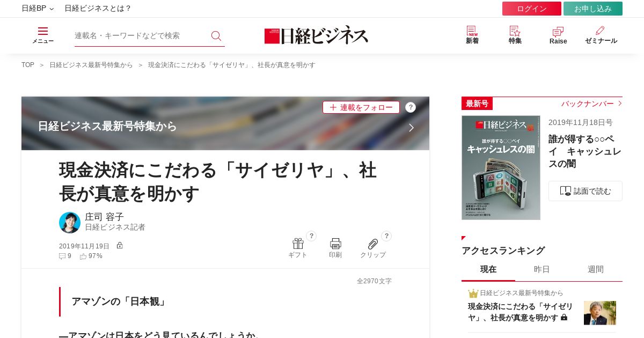The width and height of the screenshot is (644, 338).
Task: Click author 庄司 容子 avatar photo
Action: click(70, 223)
